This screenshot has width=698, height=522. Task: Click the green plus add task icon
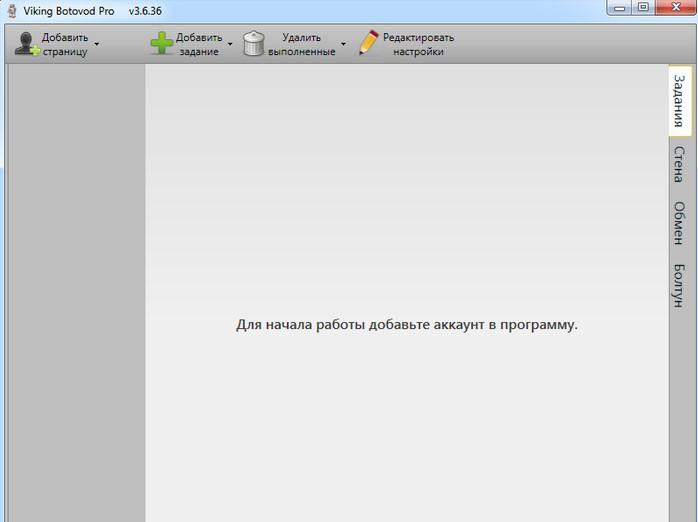(x=162, y=44)
